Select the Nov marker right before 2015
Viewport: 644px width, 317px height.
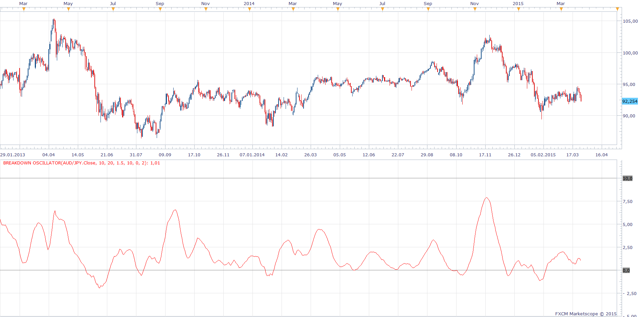(x=475, y=9)
